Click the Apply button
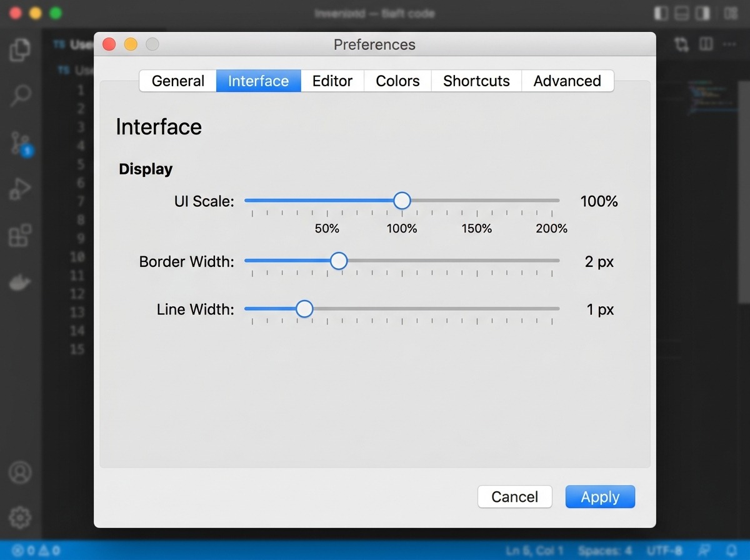 click(x=600, y=497)
